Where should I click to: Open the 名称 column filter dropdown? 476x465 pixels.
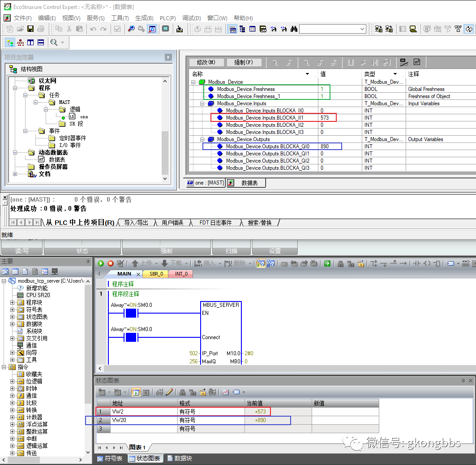307,74
